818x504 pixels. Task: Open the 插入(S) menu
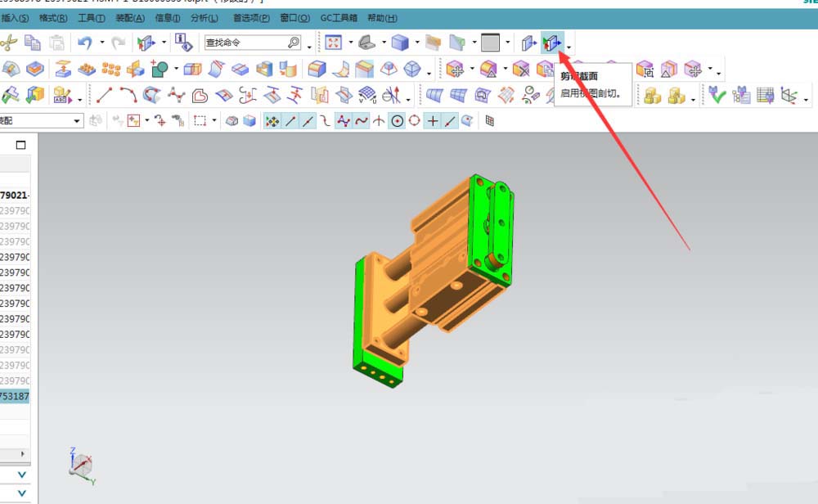[x=15, y=18]
